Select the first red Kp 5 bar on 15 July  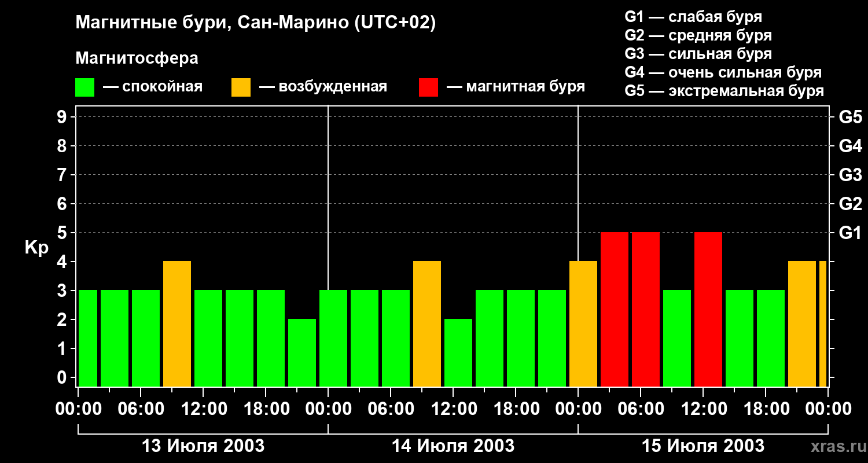point(615,310)
